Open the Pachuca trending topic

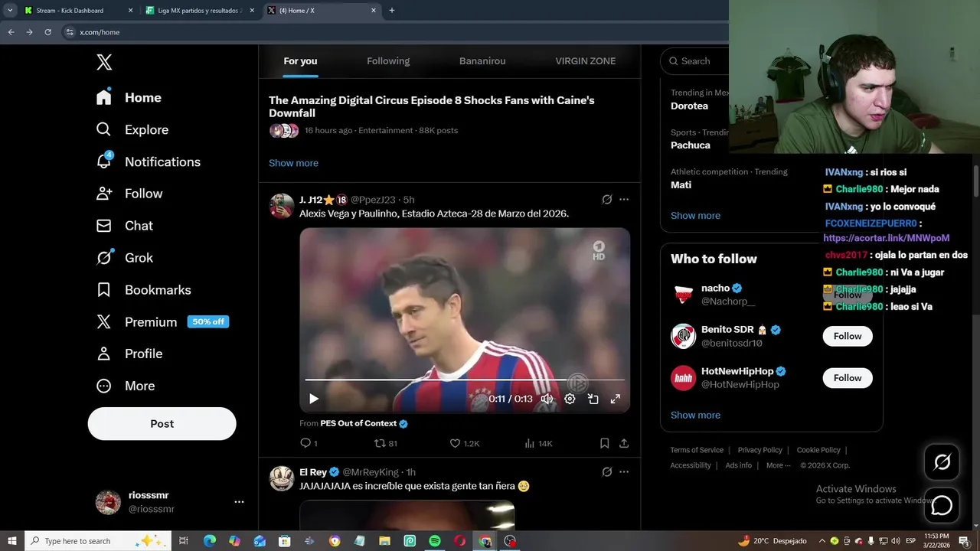click(x=691, y=145)
